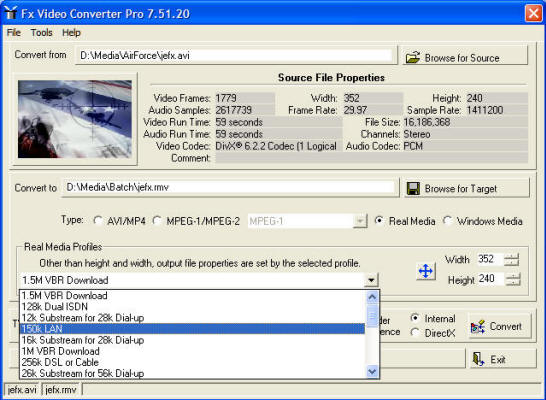Choose 12k Substream for 28k Dial-up
Screen dimensions: 546x400
coord(192,318)
